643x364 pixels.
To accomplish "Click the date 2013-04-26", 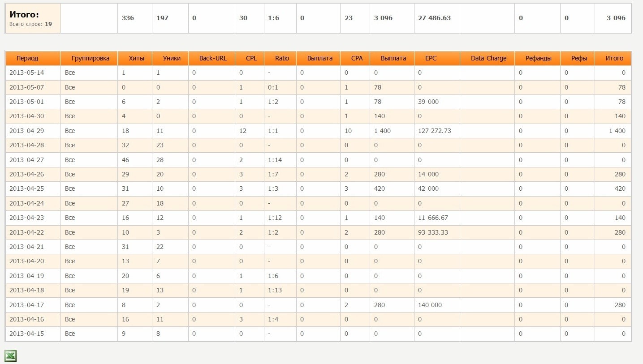I will pos(26,174).
